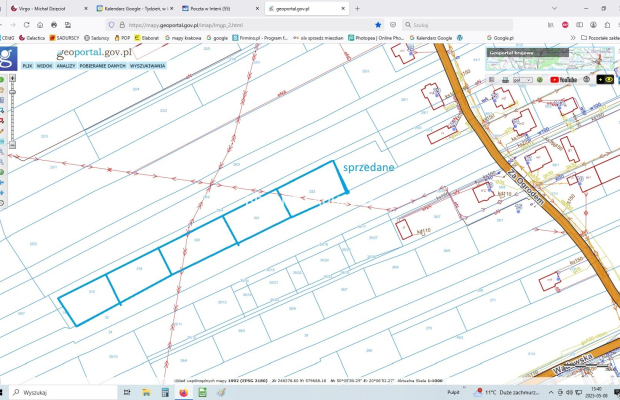
Task: Open the PLIK menu
Action: (x=27, y=65)
